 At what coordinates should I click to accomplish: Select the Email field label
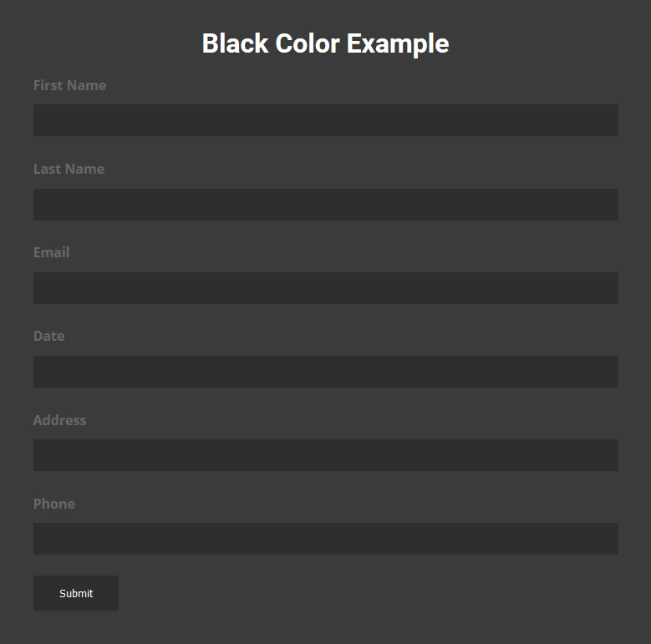(x=51, y=252)
